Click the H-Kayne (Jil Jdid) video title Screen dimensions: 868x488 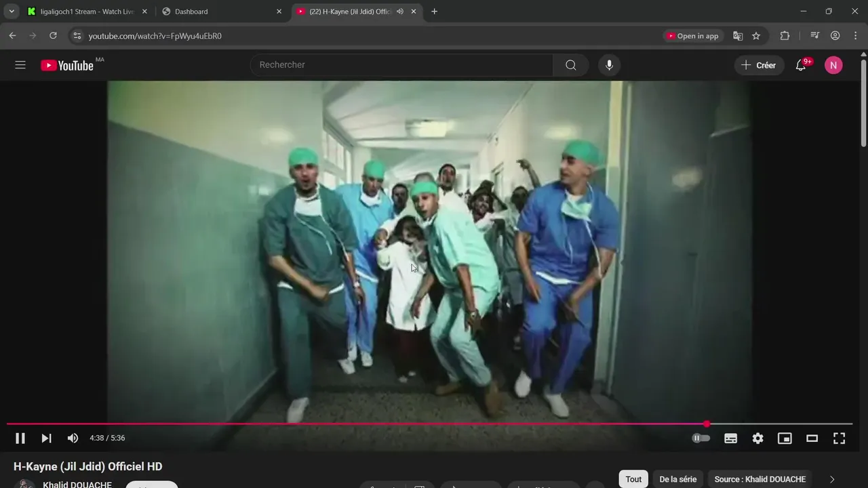pos(88,466)
